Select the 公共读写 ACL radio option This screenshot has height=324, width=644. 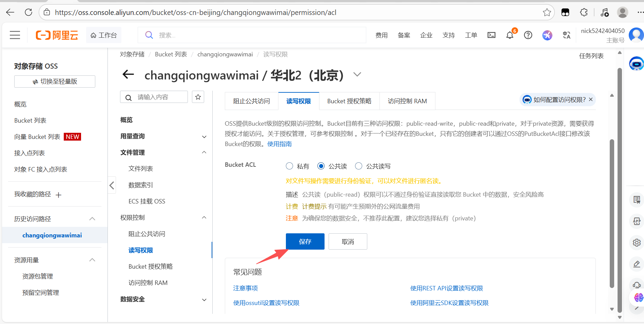point(358,166)
